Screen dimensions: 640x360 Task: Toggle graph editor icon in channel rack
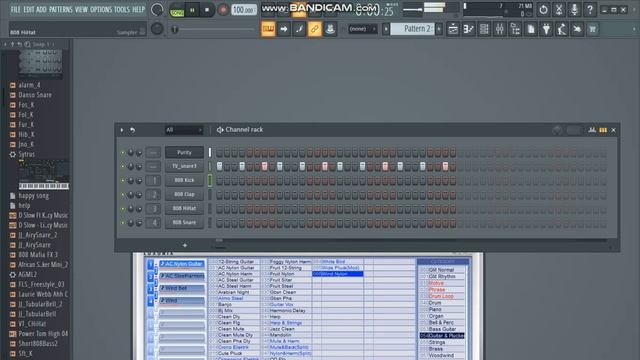pyautogui.click(x=592, y=130)
